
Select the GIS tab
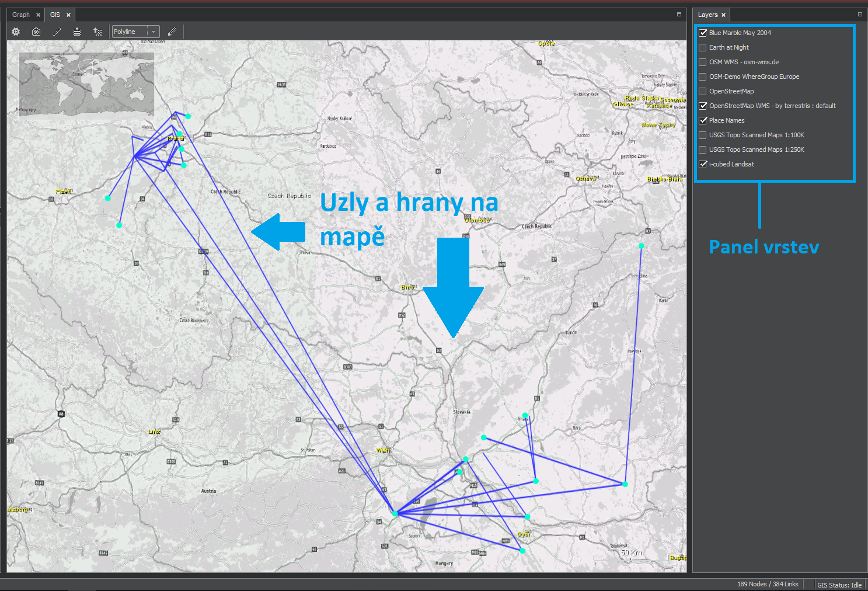coord(55,14)
